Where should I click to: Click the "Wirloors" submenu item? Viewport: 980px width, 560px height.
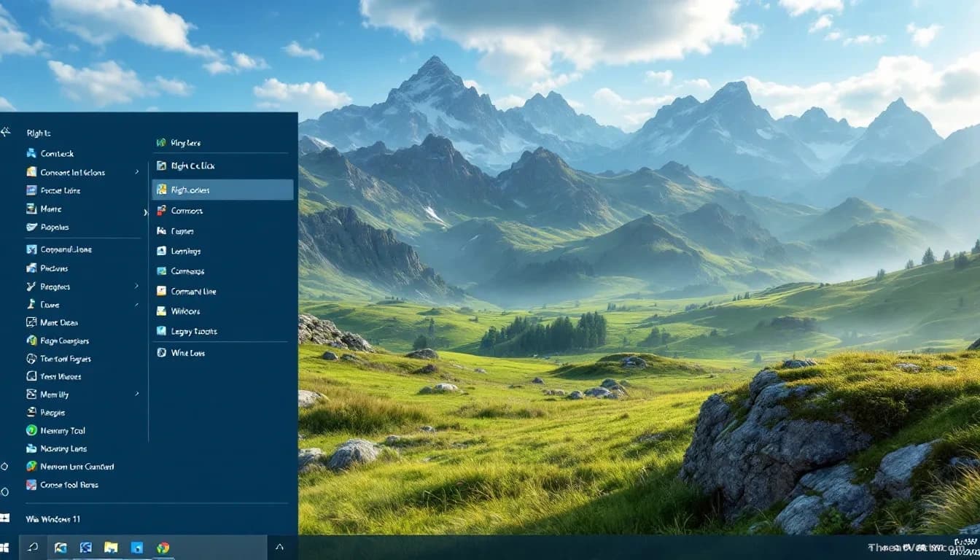pyautogui.click(x=185, y=311)
